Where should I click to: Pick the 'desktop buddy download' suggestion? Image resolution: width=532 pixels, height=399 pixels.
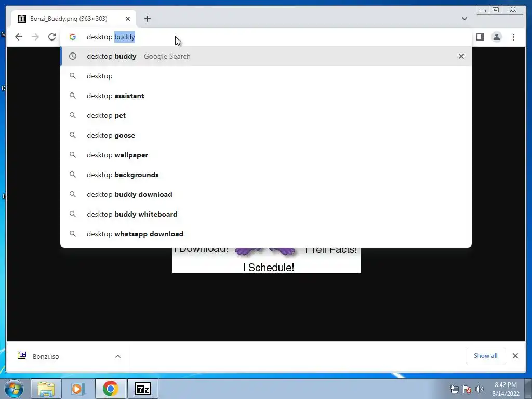265,194
